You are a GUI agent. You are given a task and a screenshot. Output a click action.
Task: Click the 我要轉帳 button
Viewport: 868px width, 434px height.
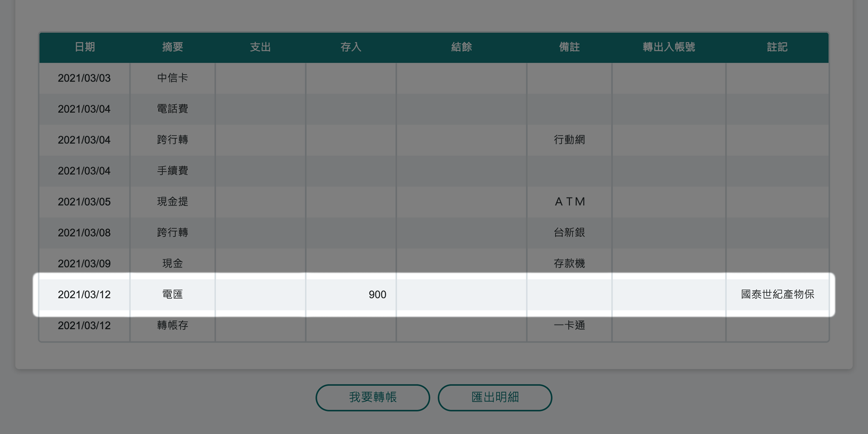(x=373, y=398)
